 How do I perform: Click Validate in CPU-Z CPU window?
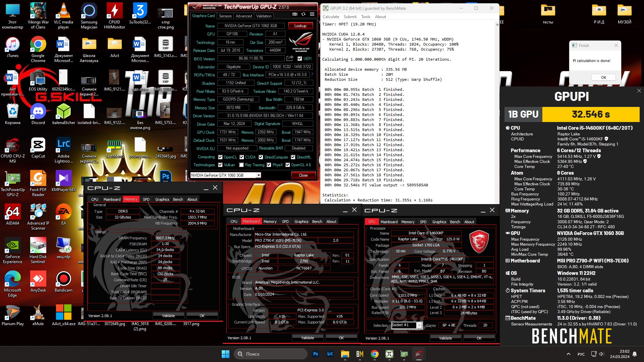[x=445, y=338]
